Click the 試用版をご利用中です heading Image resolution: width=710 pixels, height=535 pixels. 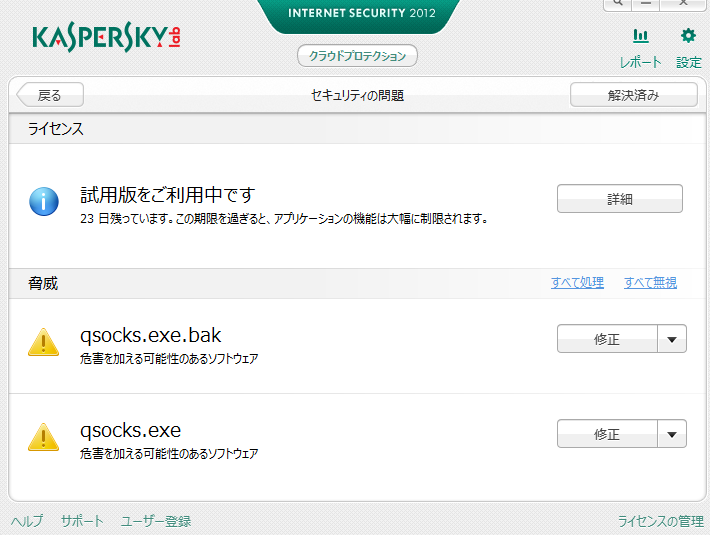coord(168,195)
